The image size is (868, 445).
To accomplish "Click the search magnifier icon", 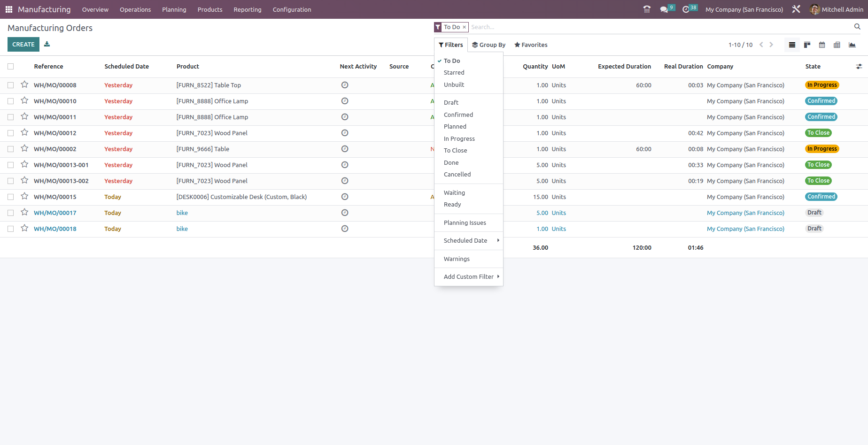I will (857, 27).
